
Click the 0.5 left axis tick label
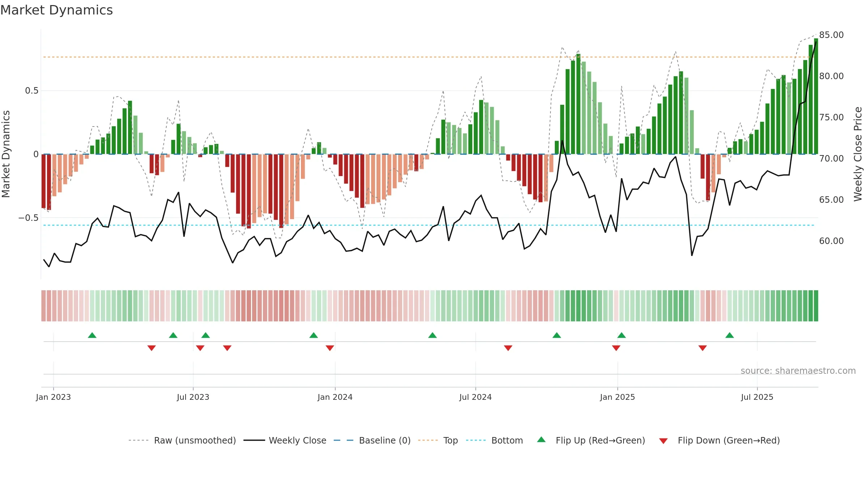pyautogui.click(x=32, y=91)
